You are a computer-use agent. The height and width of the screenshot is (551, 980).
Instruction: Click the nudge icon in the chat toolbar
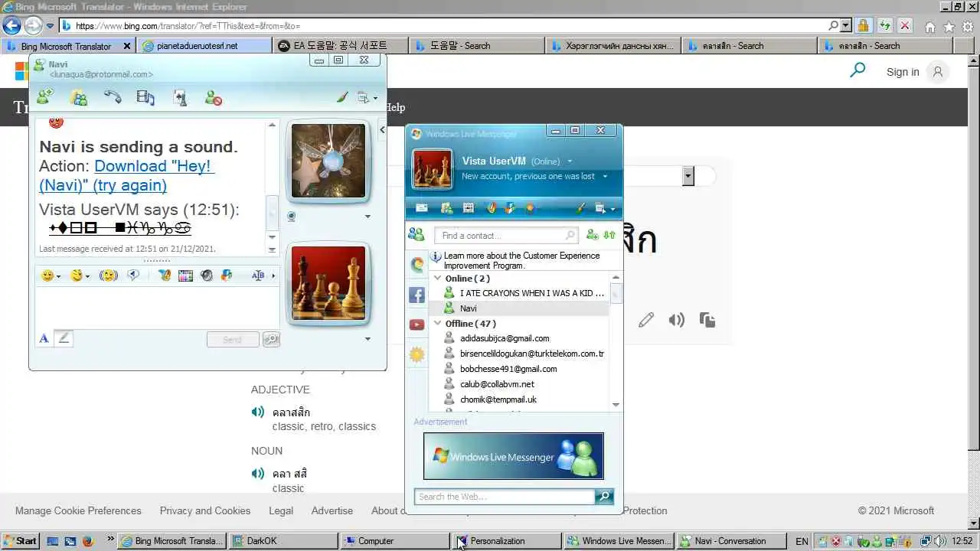pyautogui.click(x=108, y=275)
